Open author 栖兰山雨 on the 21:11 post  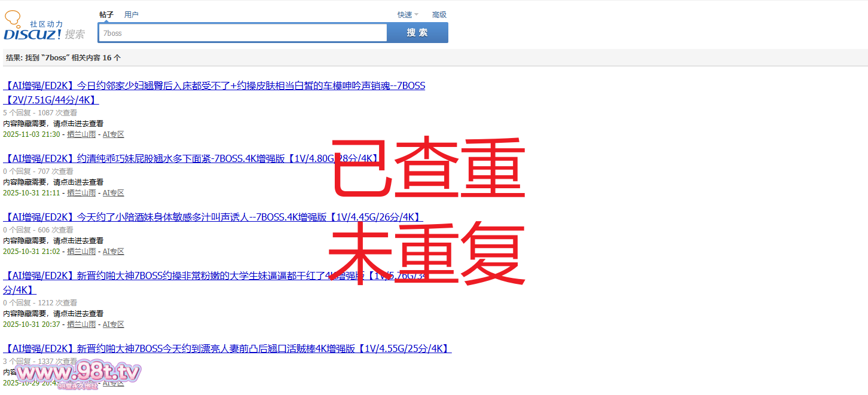pyautogui.click(x=81, y=193)
